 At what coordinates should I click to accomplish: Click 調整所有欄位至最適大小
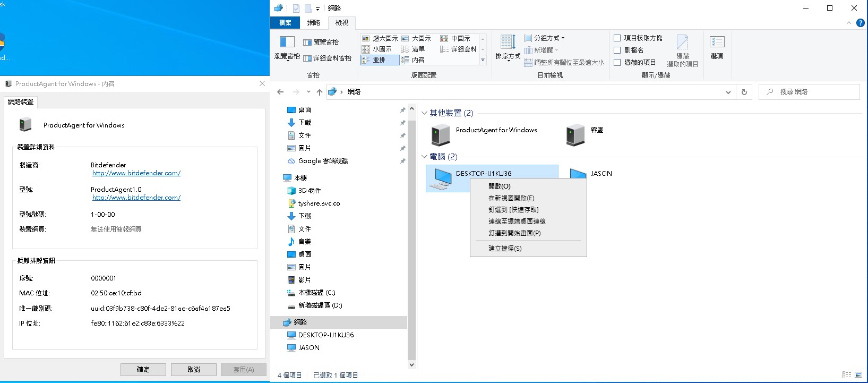point(564,62)
